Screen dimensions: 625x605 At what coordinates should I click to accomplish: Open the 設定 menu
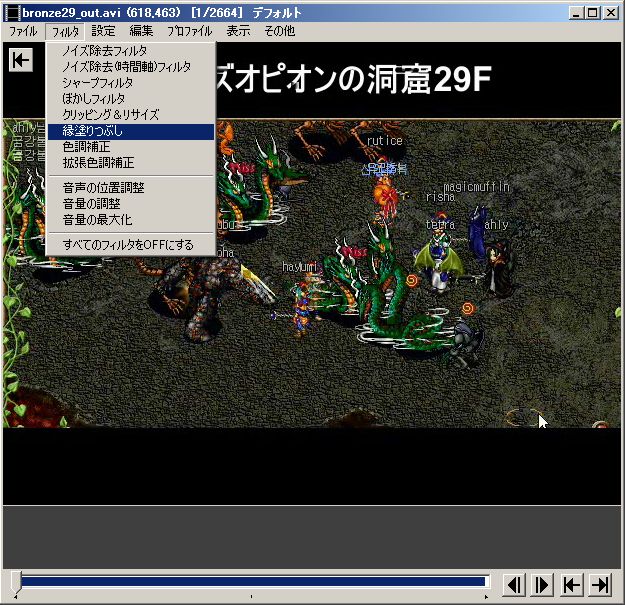pyautogui.click(x=103, y=31)
